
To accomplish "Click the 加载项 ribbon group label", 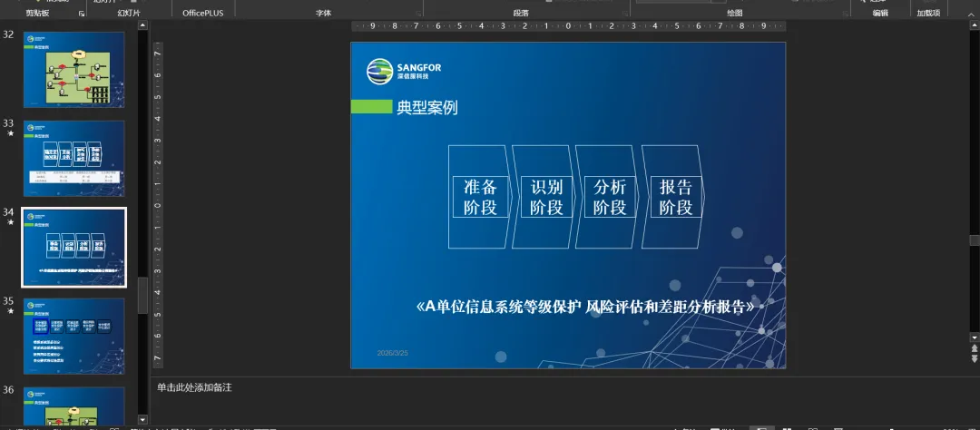I will 929,13.
